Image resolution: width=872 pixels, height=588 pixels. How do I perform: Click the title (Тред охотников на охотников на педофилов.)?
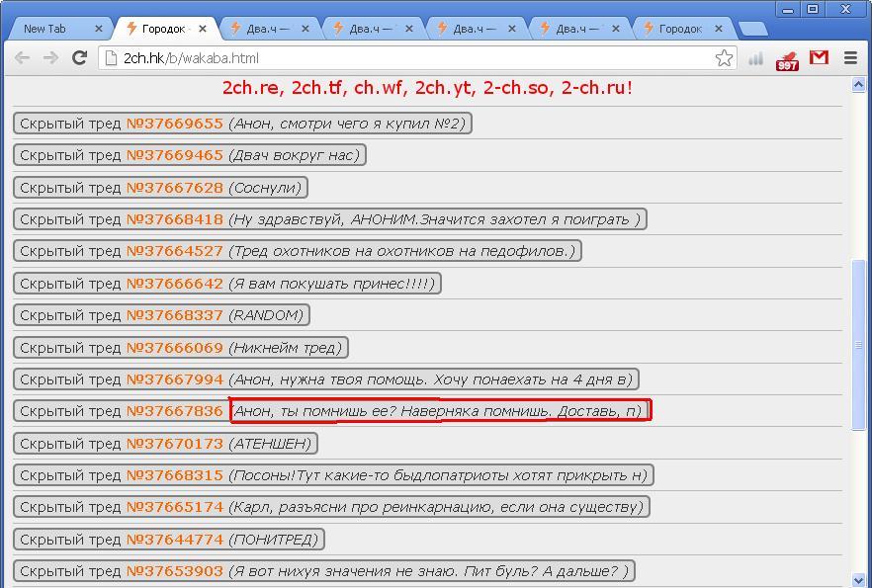pos(402,251)
